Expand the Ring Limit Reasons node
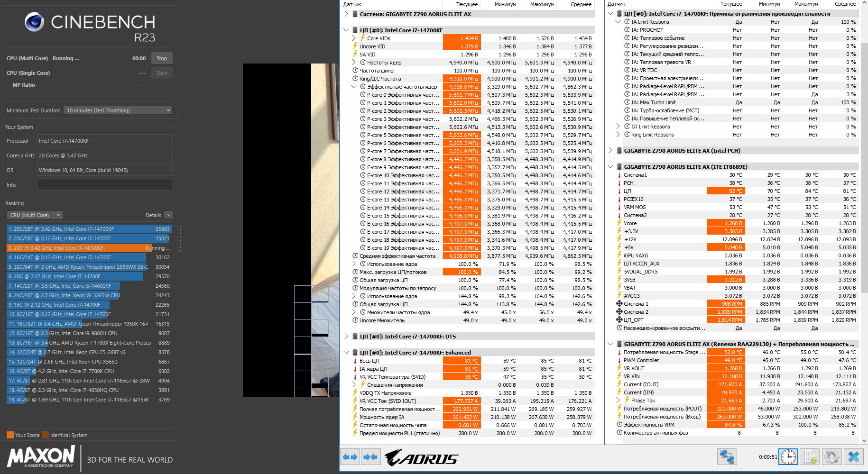Viewport: 868px width, 474px height. tap(618, 135)
